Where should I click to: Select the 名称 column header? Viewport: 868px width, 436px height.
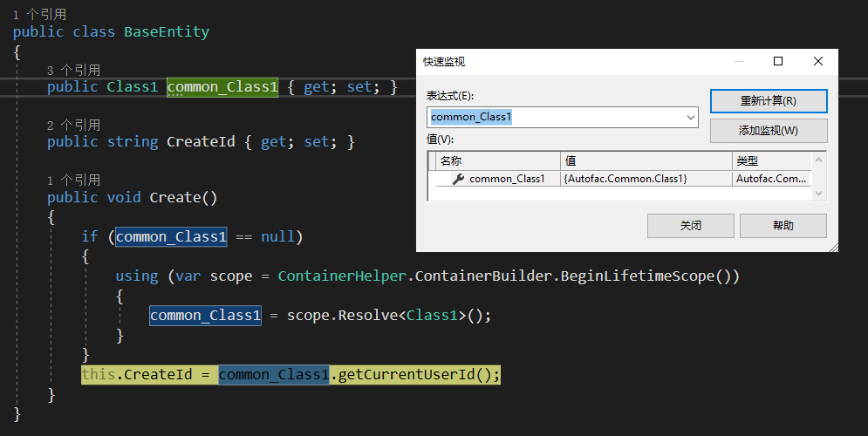tap(497, 160)
